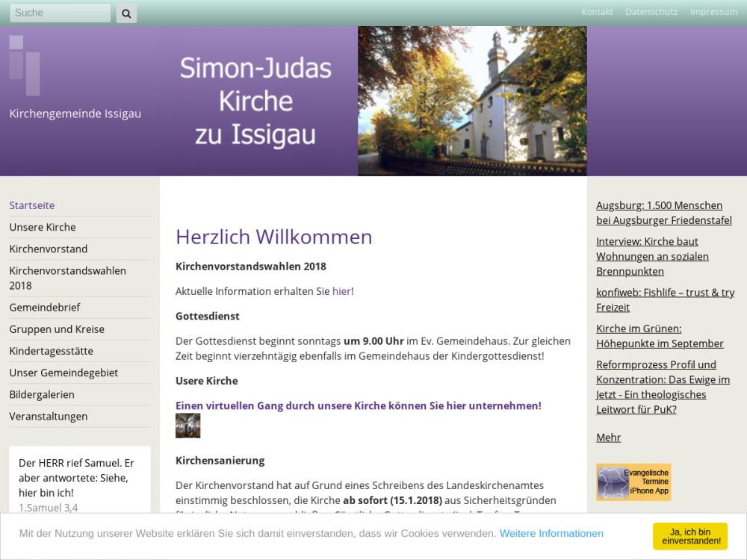Open Datenschutz page
Image resolution: width=747 pixels, height=560 pixels.
click(x=651, y=12)
